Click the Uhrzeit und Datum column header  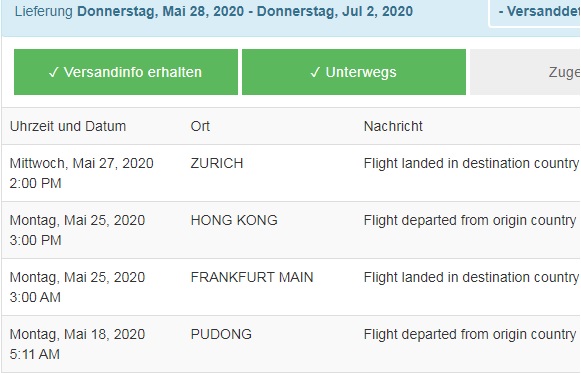(68, 126)
